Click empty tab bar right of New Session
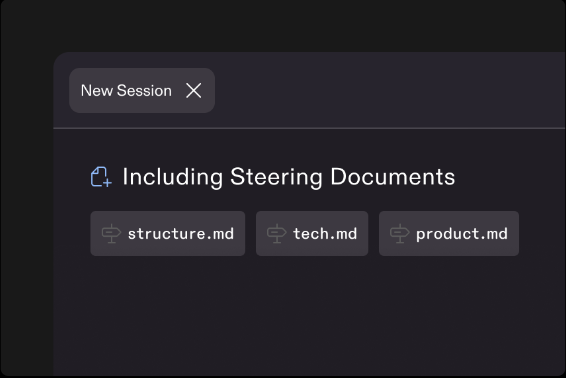 390,90
